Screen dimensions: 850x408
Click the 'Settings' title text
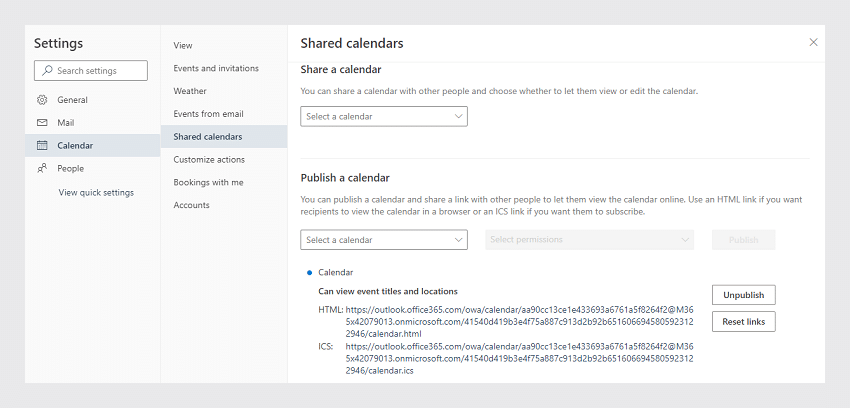58,43
